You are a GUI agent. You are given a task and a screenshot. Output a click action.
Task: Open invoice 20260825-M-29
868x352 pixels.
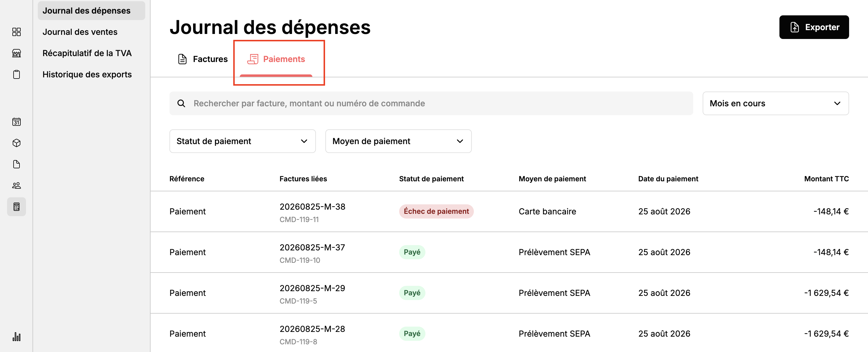pyautogui.click(x=312, y=288)
